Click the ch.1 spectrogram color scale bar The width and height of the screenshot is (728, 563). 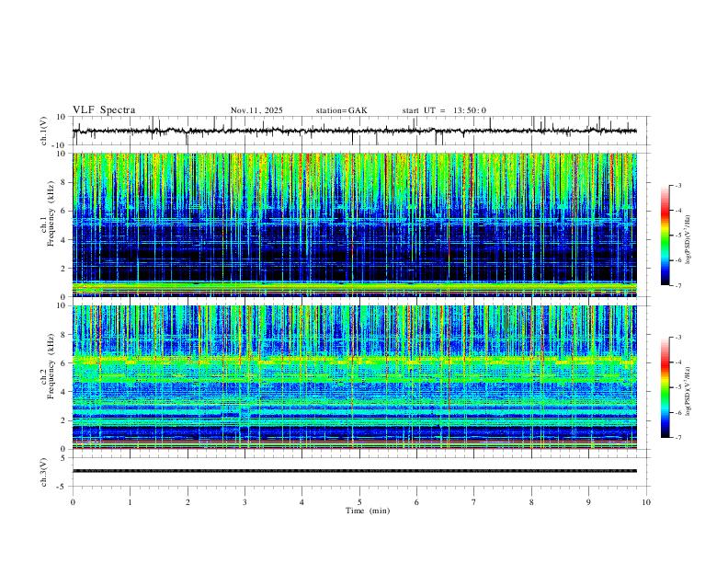(665, 236)
